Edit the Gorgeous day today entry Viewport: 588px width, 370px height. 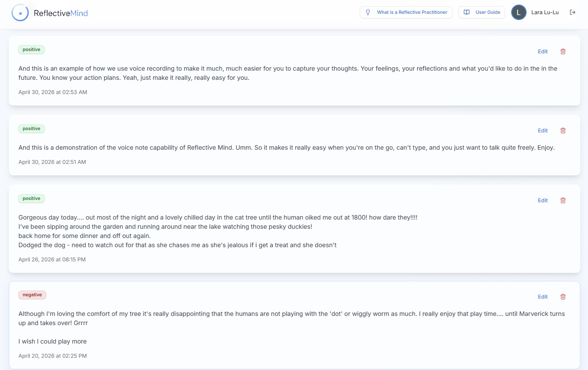coord(543,200)
